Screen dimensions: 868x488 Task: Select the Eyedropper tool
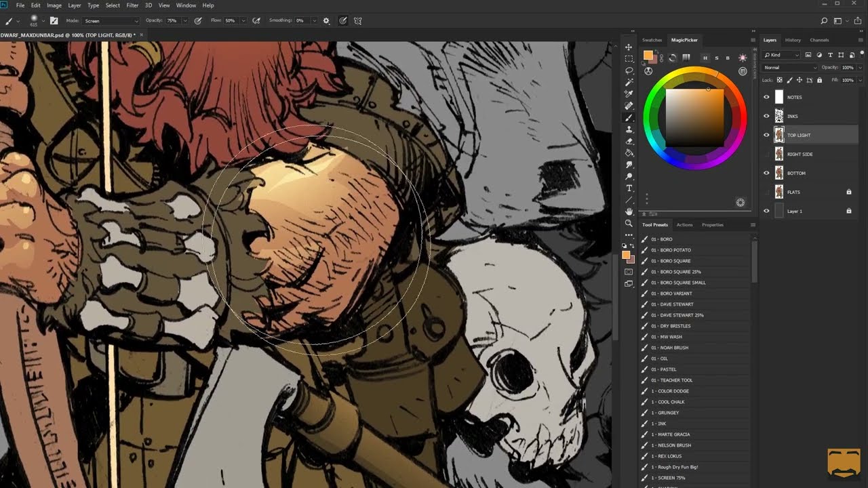pos(629,94)
